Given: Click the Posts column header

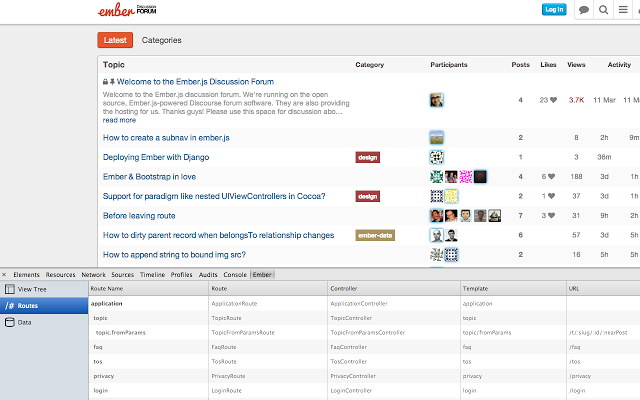Looking at the screenshot, I should point(520,64).
